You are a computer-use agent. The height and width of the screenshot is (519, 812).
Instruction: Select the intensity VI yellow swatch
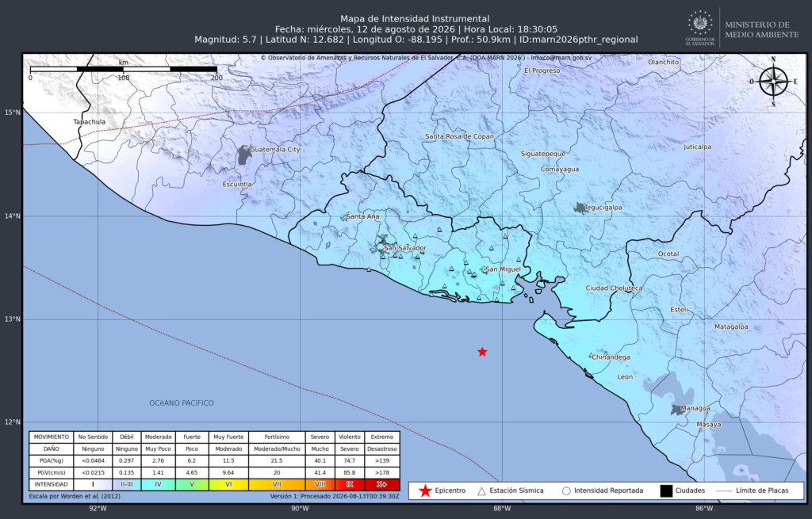click(x=228, y=485)
